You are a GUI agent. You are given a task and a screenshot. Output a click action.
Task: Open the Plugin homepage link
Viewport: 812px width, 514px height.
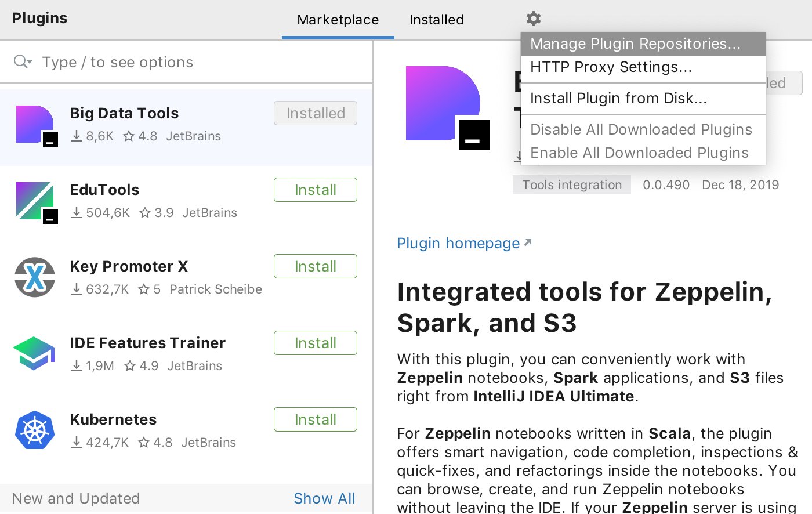point(458,243)
